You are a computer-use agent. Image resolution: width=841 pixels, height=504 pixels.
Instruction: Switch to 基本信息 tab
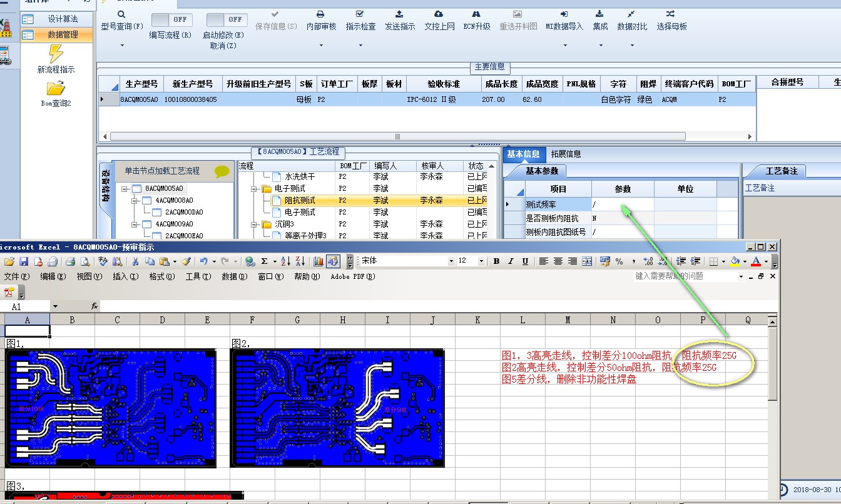523,154
